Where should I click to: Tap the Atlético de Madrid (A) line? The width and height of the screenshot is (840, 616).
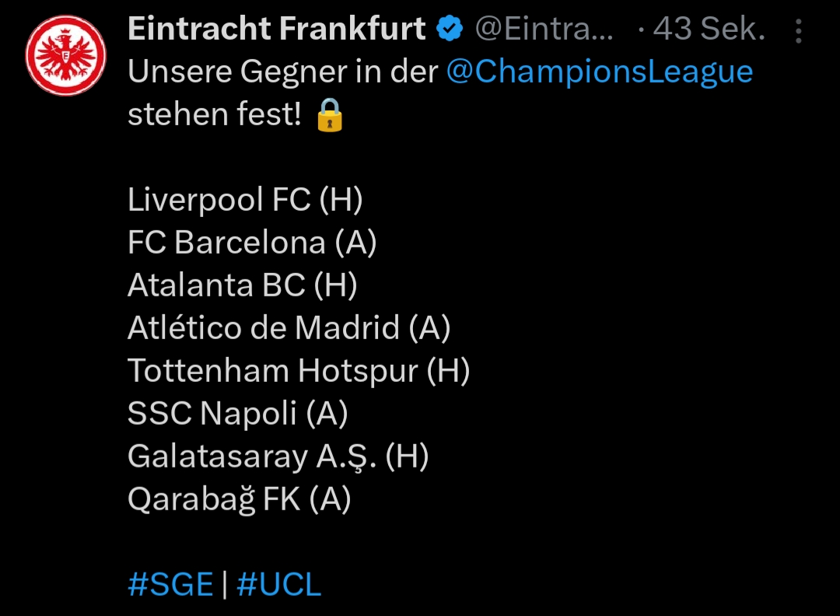(x=289, y=327)
